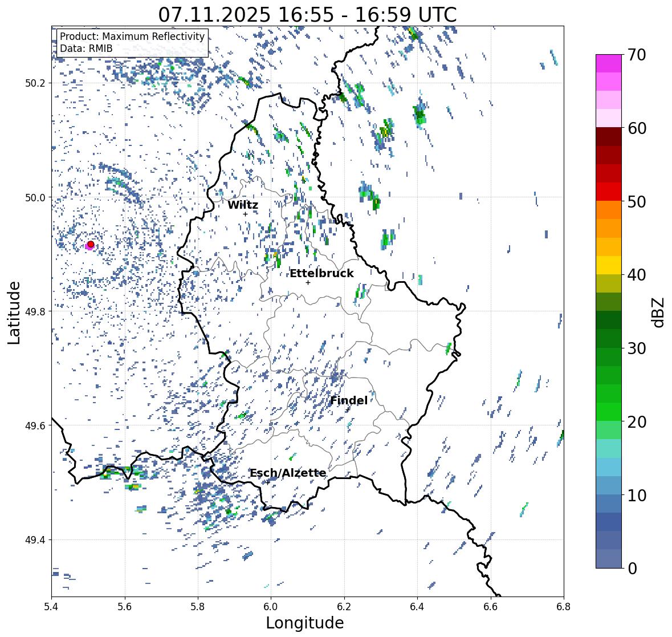Click the 49.4 latitude tick label
The height and width of the screenshot is (637, 672).
(35, 540)
